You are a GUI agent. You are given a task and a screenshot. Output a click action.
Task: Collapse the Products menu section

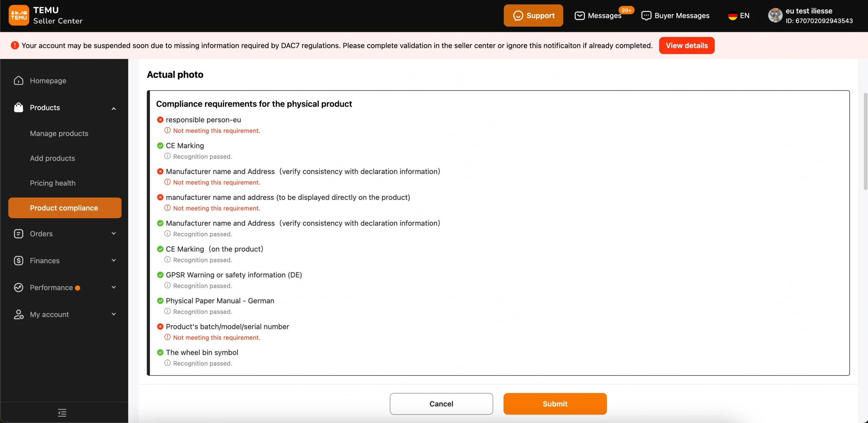pyautogui.click(x=114, y=108)
